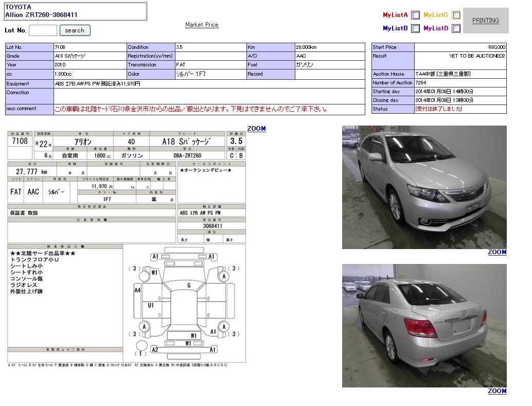This screenshot has width=532, height=406.
Task: Enable the MyListB checkbox
Action: tap(415, 29)
